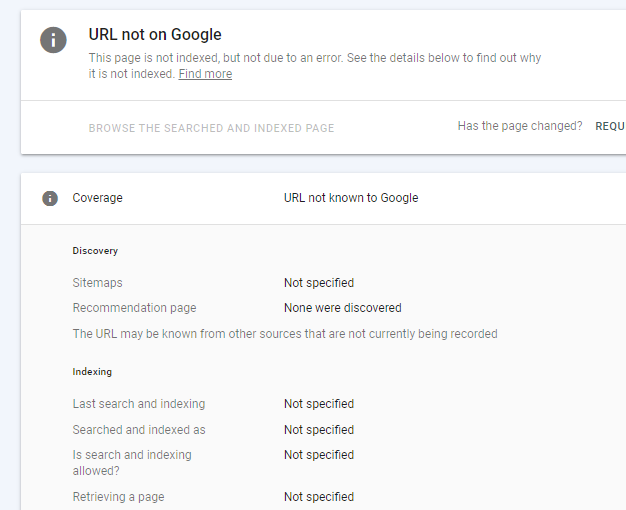
Task: Click the Has the page changed? text
Action: pyautogui.click(x=520, y=126)
